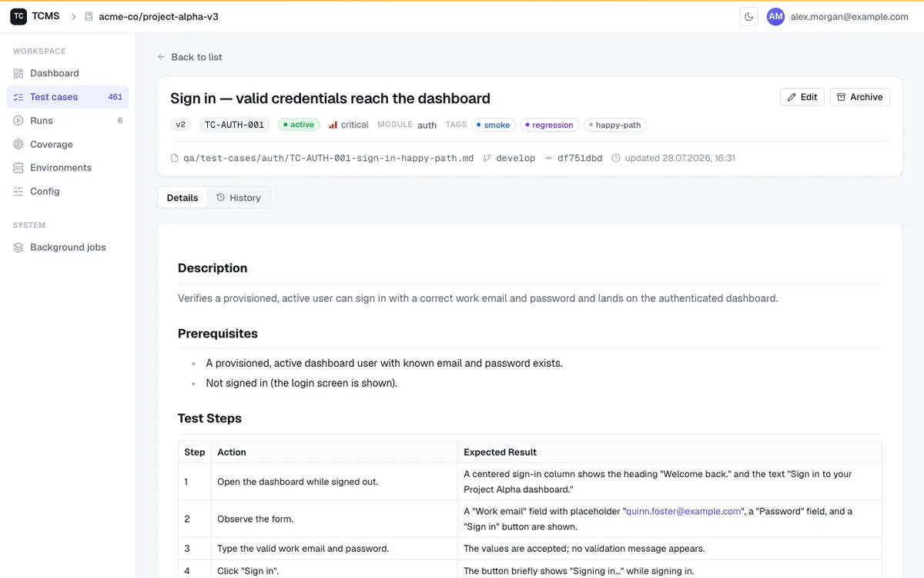
Task: Switch to the History tab
Action: 239,197
